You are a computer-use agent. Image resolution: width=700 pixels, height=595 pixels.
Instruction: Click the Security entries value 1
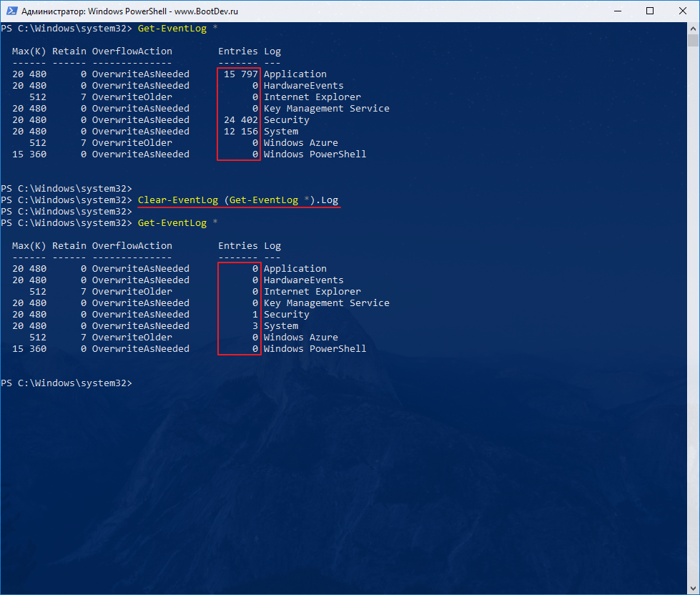(x=255, y=315)
